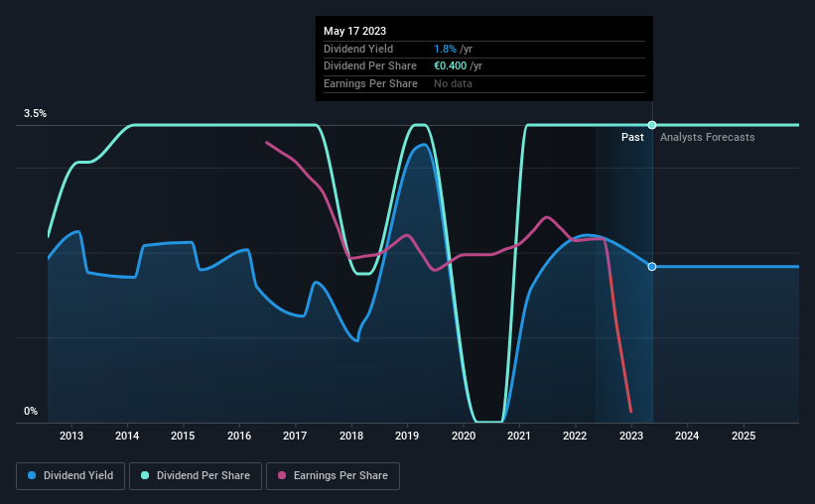The width and height of the screenshot is (815, 504).
Task: Select the 2025 x-axis label
Action: [x=744, y=436]
